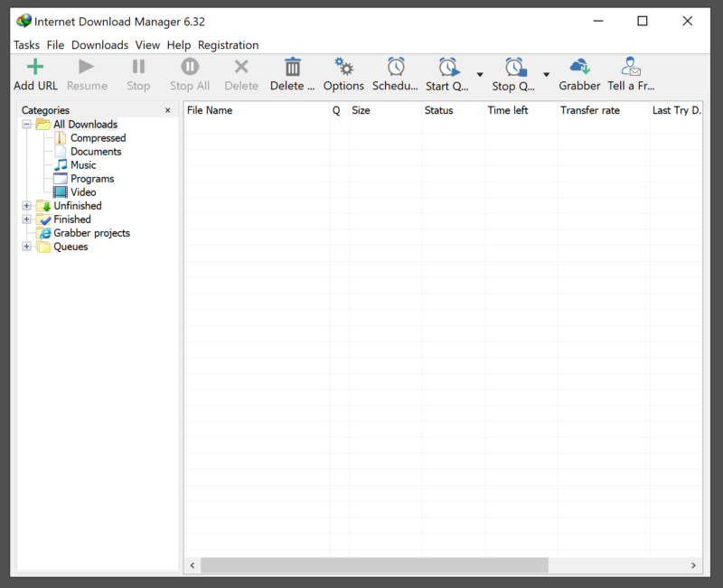Viewport: 723px width, 588px height.
Task: Expand the Finished category node
Action: pyautogui.click(x=27, y=219)
